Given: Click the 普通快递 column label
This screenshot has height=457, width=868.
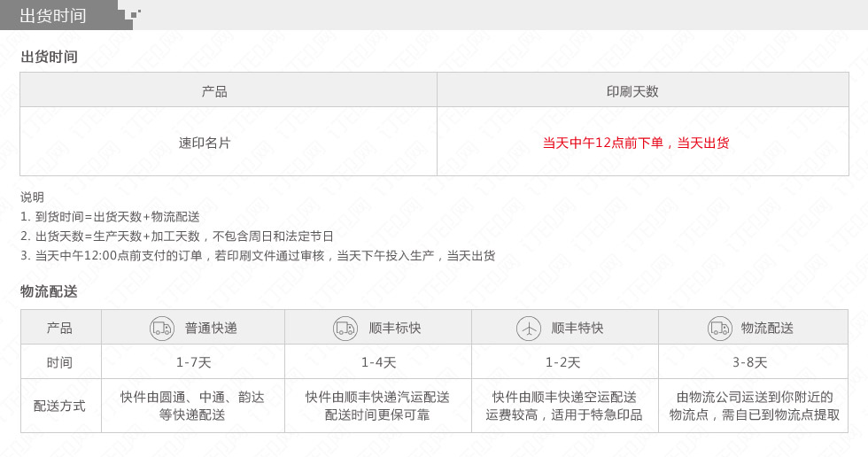Looking at the screenshot, I should pos(211,329).
